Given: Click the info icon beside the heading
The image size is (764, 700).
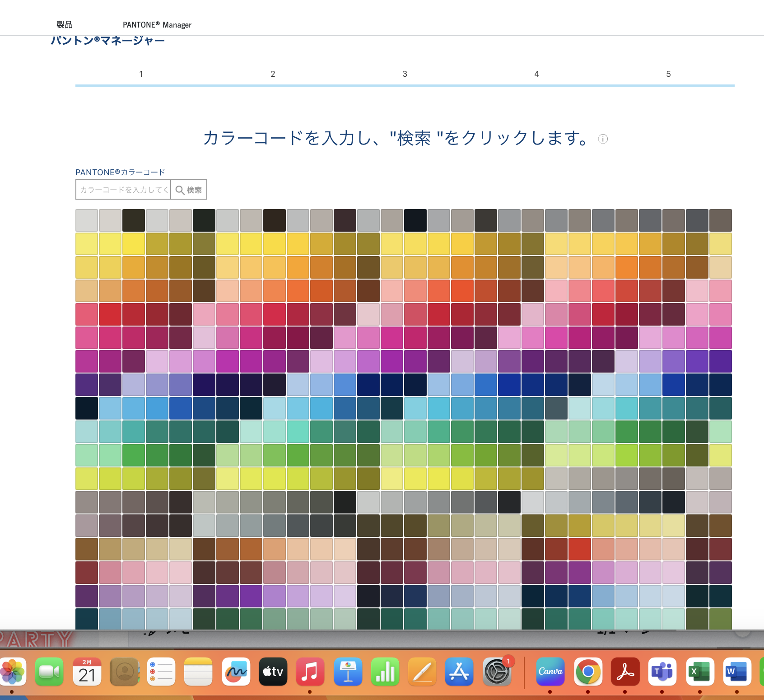Looking at the screenshot, I should 603,139.
